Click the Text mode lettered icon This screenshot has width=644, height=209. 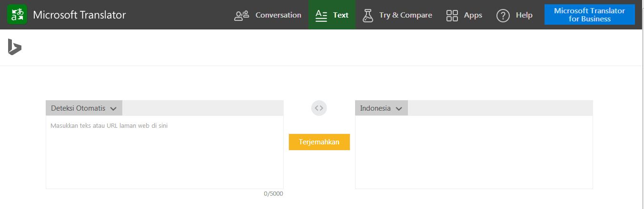(x=322, y=15)
